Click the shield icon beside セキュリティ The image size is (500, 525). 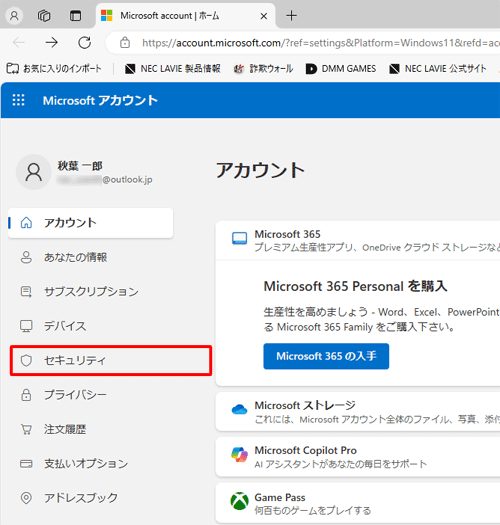point(26,360)
